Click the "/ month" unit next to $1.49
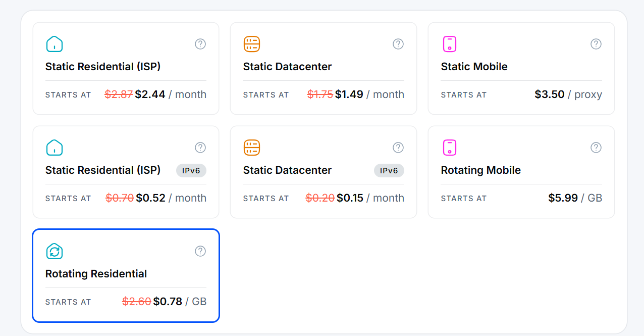This screenshot has width=644, height=336. 385,94
